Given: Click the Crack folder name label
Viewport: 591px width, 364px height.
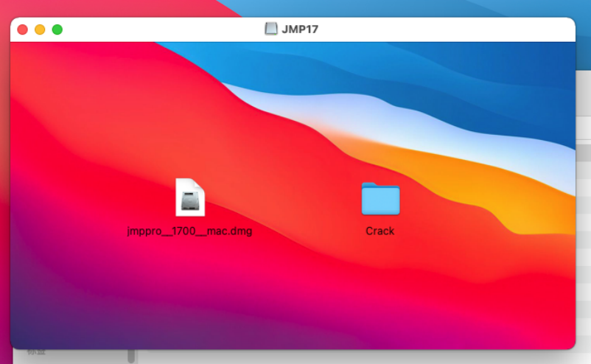Looking at the screenshot, I should (x=380, y=231).
